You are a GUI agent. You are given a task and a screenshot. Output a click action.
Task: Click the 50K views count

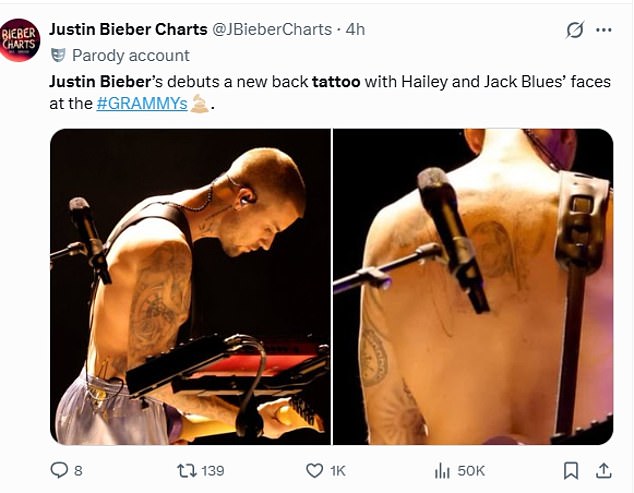pos(471,470)
